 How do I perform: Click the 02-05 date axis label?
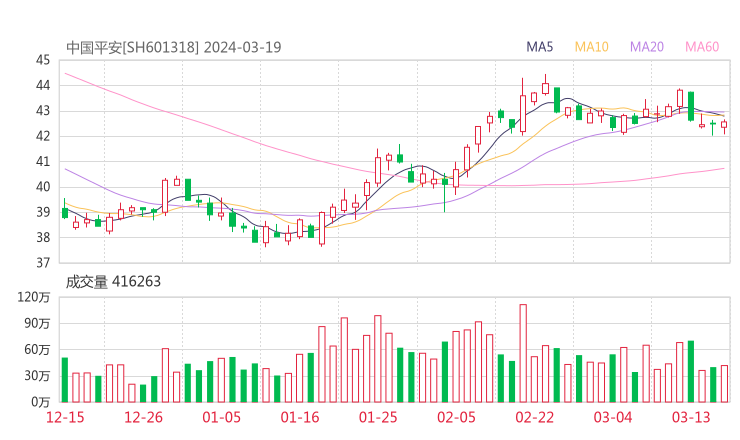pyautogui.click(x=456, y=417)
